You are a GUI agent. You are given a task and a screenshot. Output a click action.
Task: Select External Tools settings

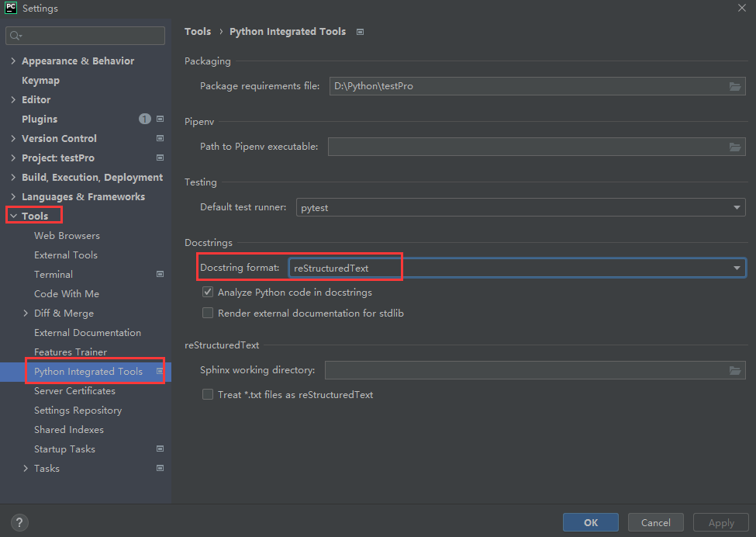(66, 255)
